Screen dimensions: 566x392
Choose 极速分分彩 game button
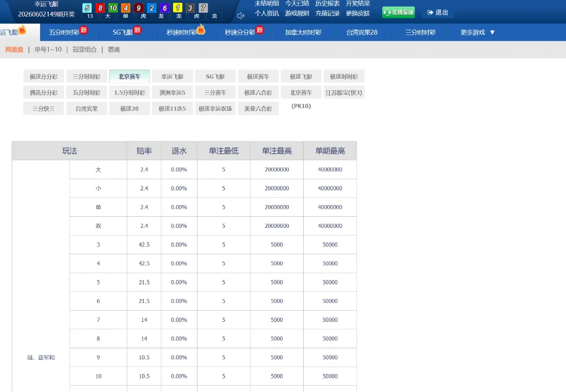(44, 76)
